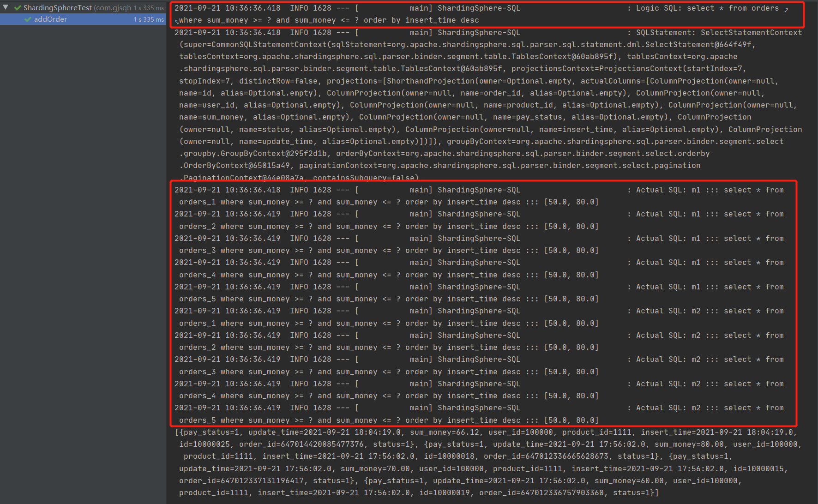
Task: Click the '1 s 335 ms' duration beside addOrder
Action: point(149,19)
